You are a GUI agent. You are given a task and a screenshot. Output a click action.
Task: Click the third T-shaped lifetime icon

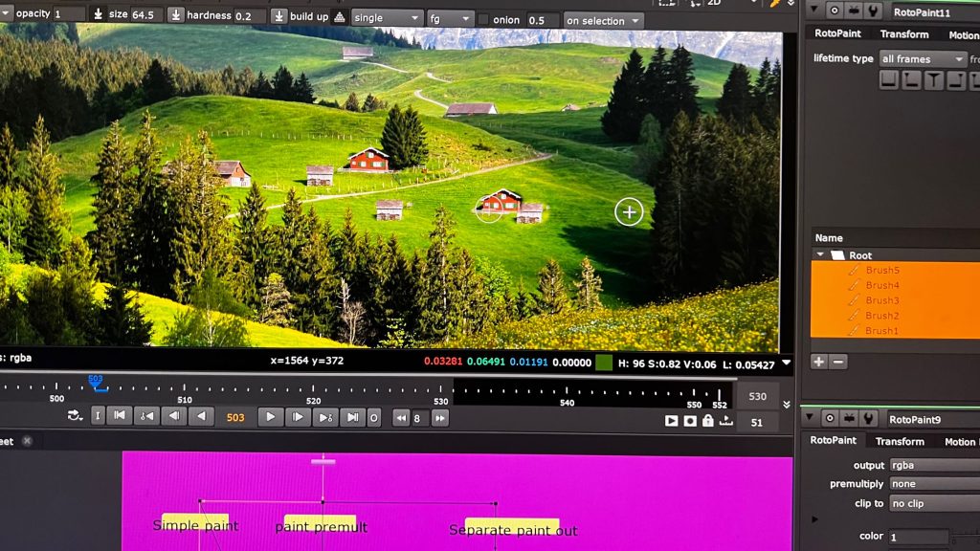tap(933, 80)
